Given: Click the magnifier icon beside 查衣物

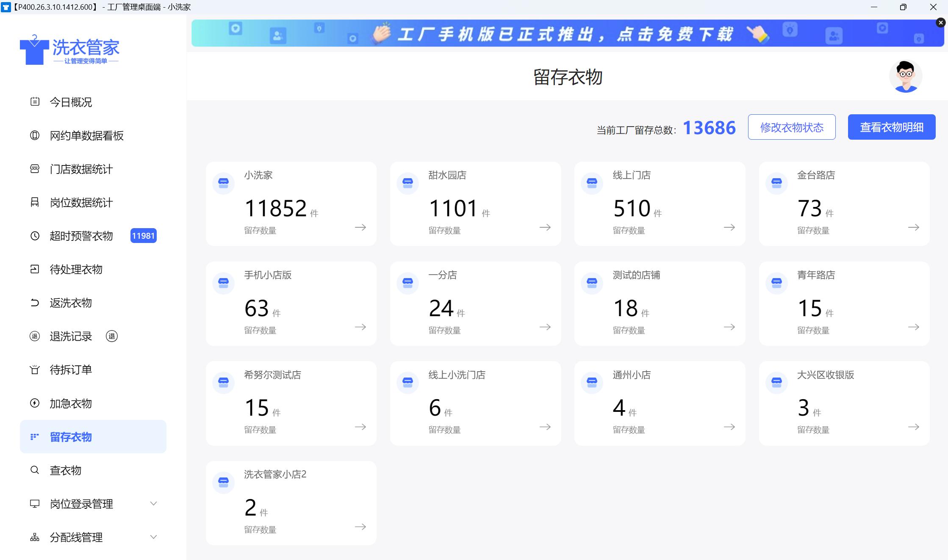Looking at the screenshot, I should pos(35,470).
